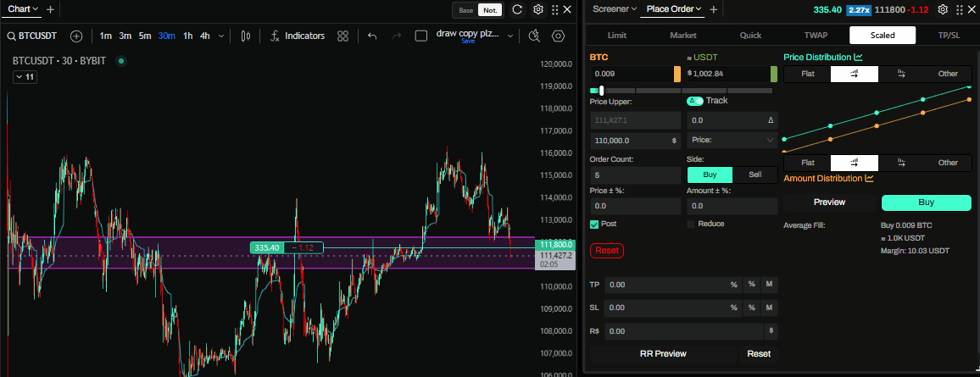Click the BTC amount slider handle

[602, 90]
